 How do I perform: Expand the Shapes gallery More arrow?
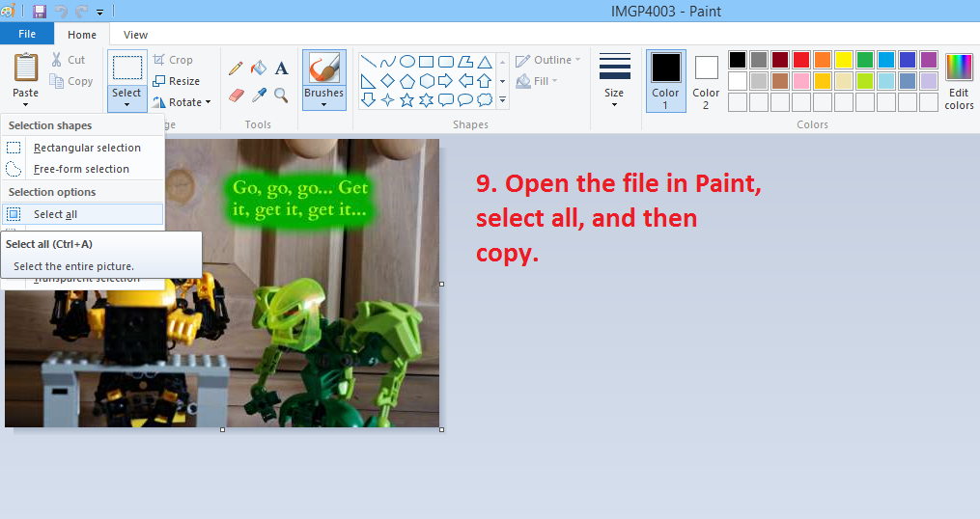click(x=502, y=100)
